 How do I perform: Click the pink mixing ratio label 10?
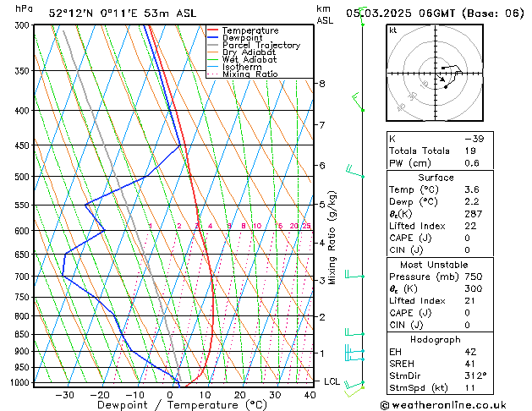click(x=257, y=226)
